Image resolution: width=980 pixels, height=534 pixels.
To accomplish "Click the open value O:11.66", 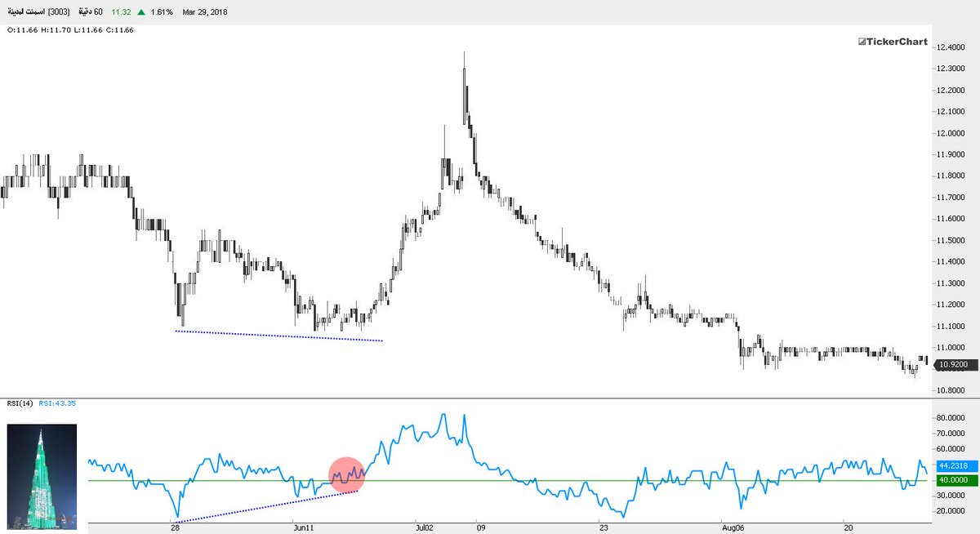I will (22, 29).
